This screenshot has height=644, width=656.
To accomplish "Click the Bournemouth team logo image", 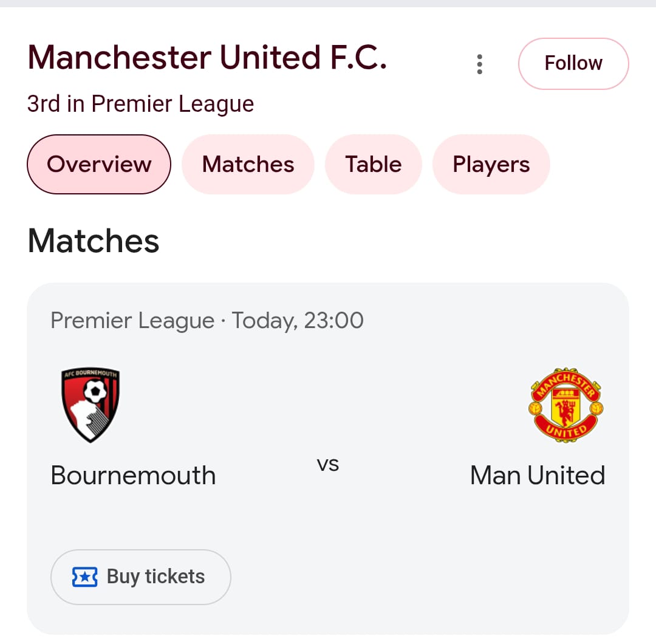I will 90,405.
